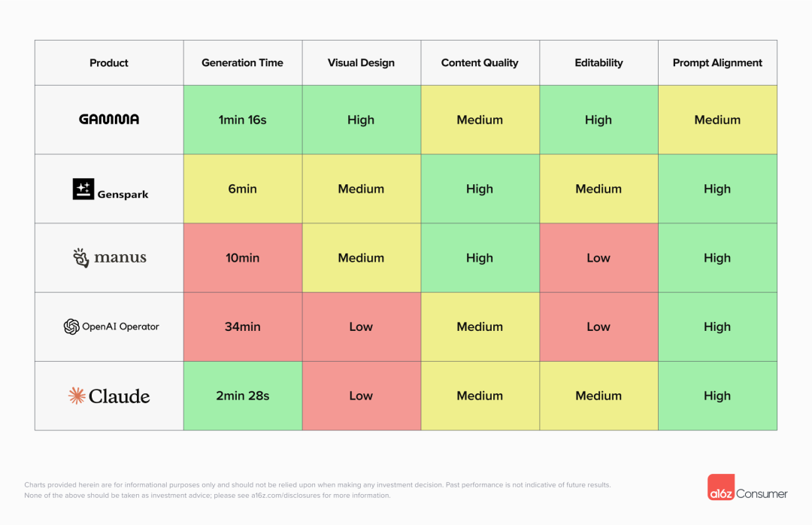Image resolution: width=812 pixels, height=525 pixels.
Task: Click the yellow 6min cell
Action: 242,189
